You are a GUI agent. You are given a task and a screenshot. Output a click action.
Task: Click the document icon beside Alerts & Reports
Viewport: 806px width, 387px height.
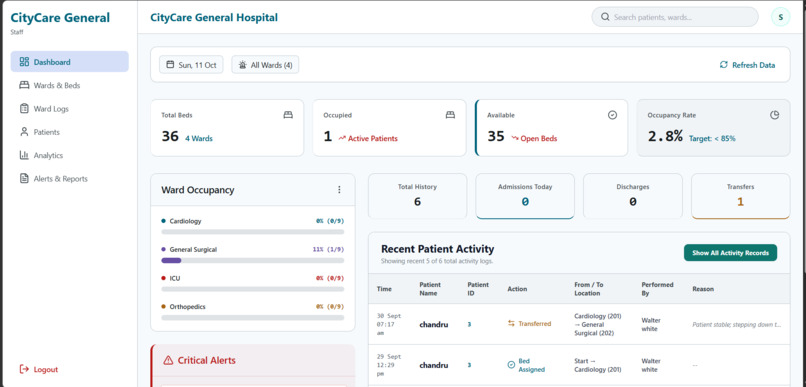click(24, 179)
